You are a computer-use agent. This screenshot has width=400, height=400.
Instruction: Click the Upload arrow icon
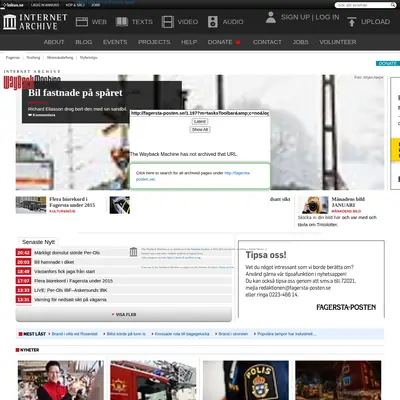[351, 22]
